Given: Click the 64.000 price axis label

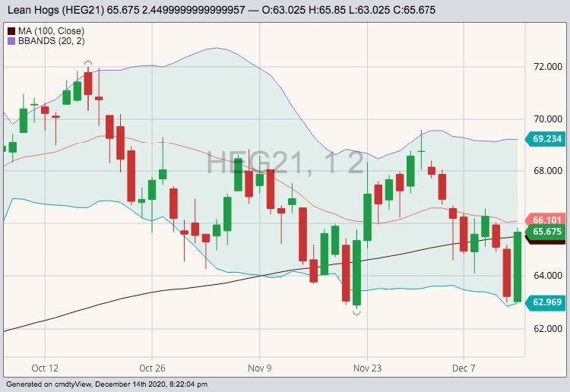Looking at the screenshot, I should click(x=548, y=276).
